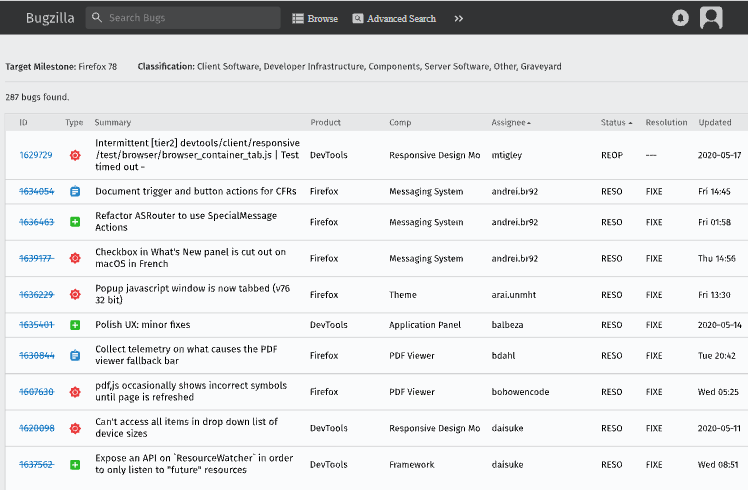Open bug 1629729

click(x=36, y=155)
